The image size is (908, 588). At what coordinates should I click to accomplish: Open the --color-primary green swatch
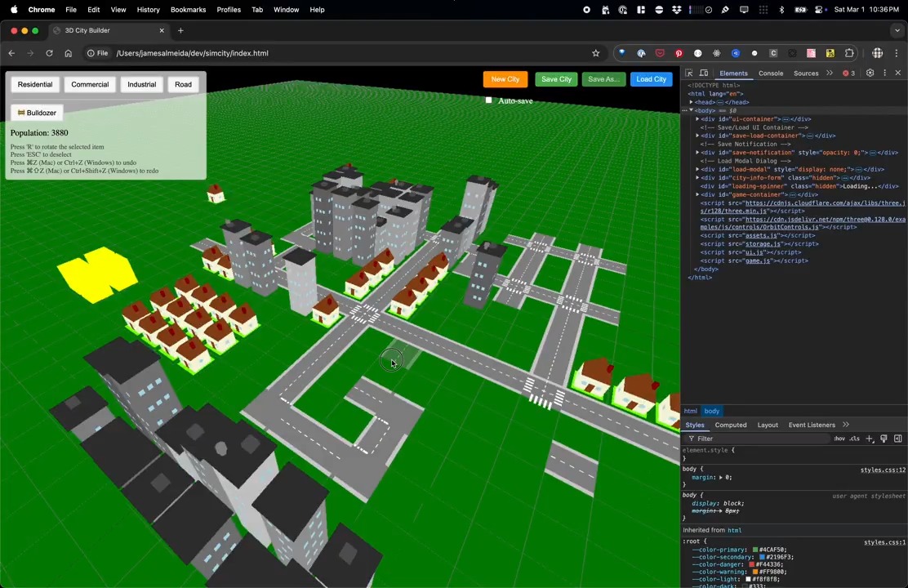tap(755, 550)
